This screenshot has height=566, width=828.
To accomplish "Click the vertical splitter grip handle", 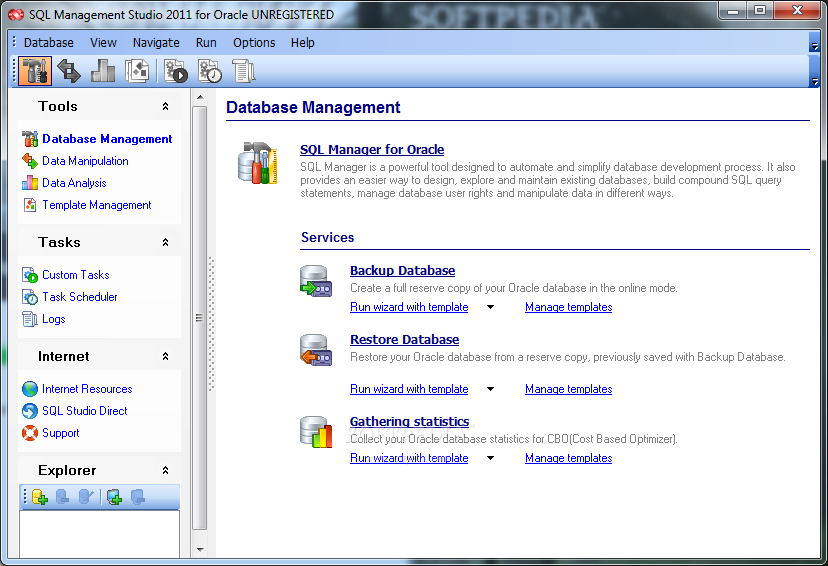I will point(211,323).
